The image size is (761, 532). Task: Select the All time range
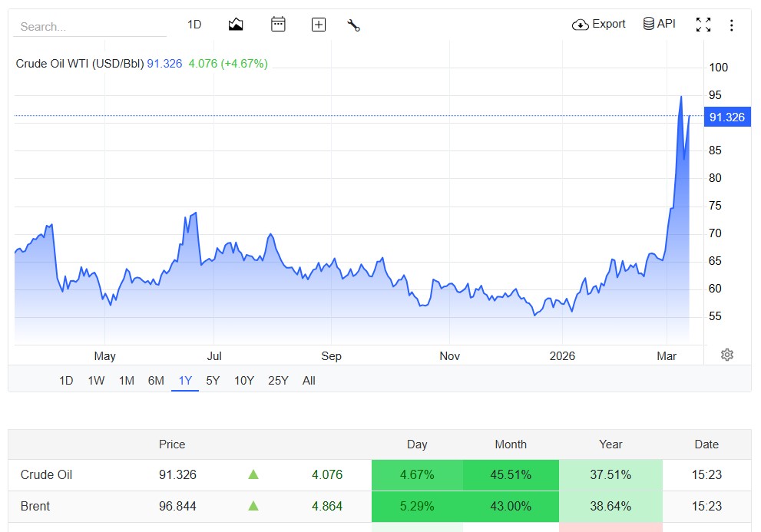tap(309, 381)
